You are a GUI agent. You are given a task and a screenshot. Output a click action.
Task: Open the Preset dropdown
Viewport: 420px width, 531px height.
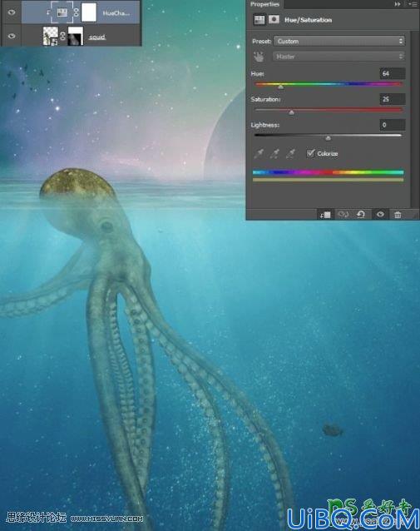click(x=339, y=42)
